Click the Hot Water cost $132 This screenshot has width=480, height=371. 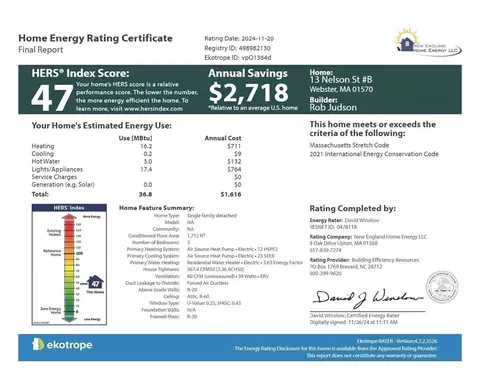(x=234, y=161)
